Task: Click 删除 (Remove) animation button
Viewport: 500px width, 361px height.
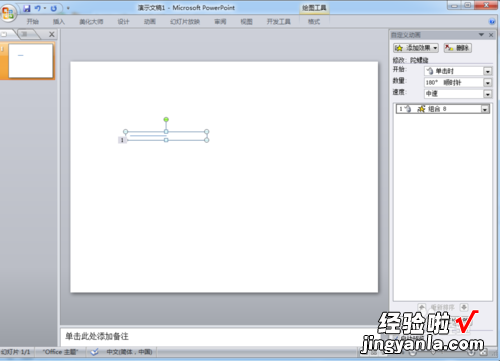Action: (458, 48)
